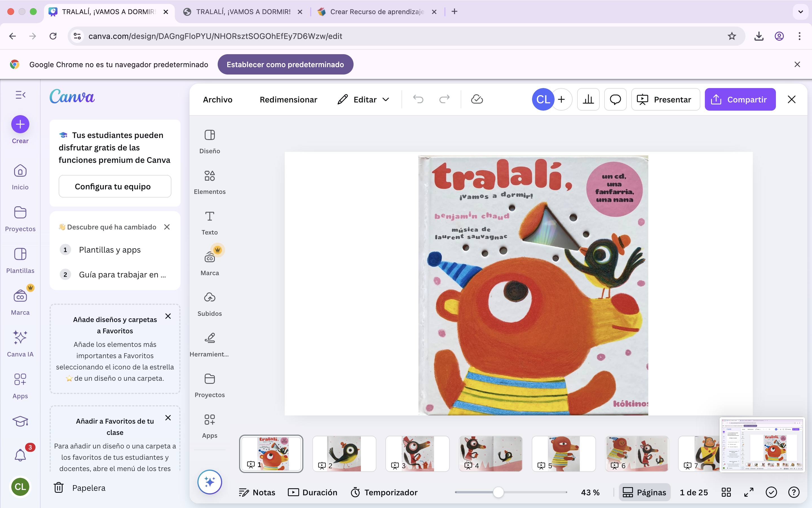
Task: Add collaborator with plus next to CL
Action: click(x=561, y=99)
